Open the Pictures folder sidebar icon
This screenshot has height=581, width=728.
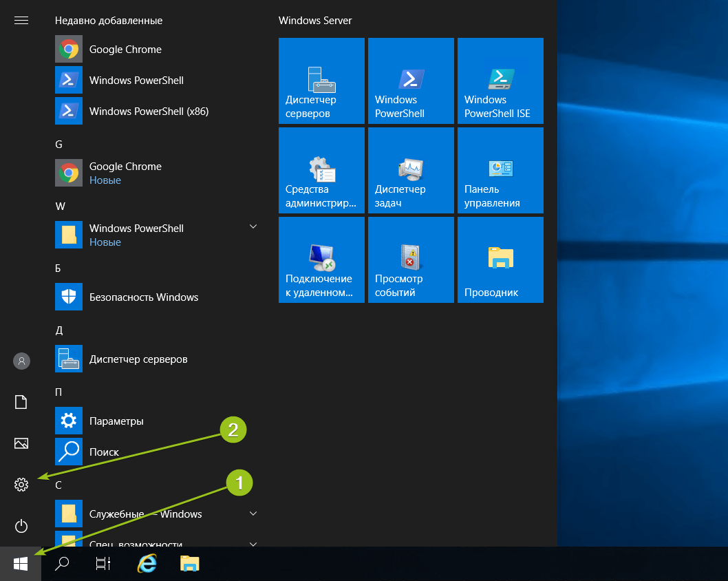[21, 443]
